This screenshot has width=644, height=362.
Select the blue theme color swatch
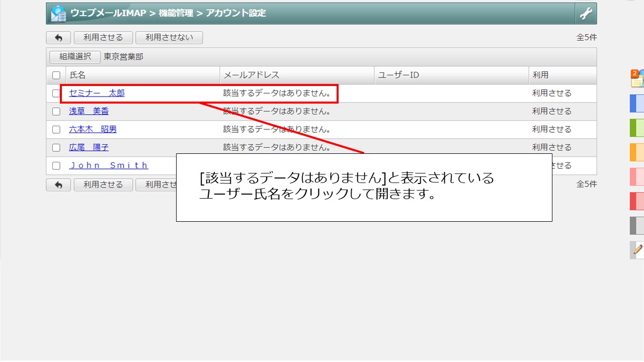[637, 103]
